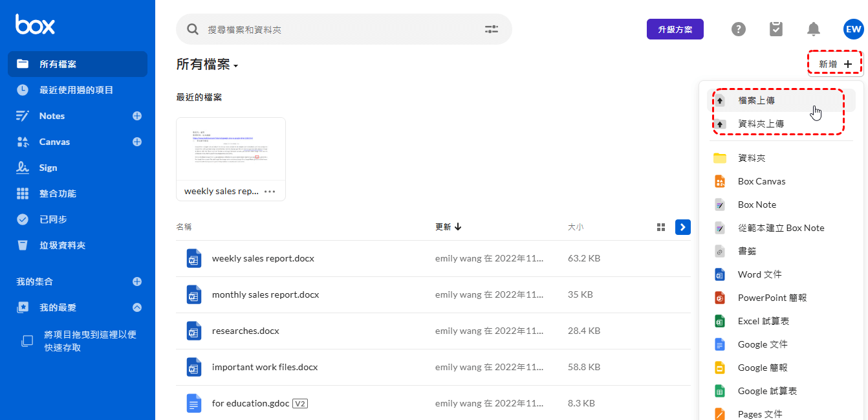Image resolution: width=868 pixels, height=420 pixels.
Task: Open the EW account avatar
Action: pos(854,29)
